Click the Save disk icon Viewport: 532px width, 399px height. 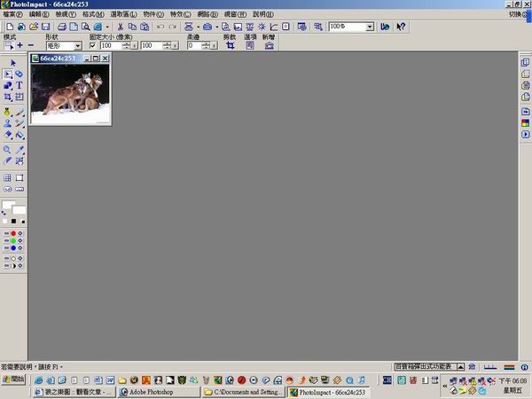pyautogui.click(x=45, y=27)
